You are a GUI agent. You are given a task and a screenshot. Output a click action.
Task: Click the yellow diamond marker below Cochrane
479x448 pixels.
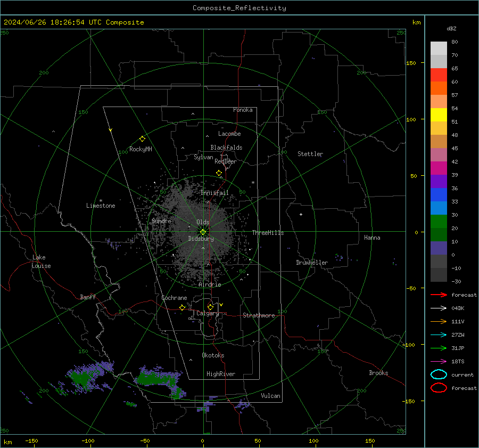point(183,307)
